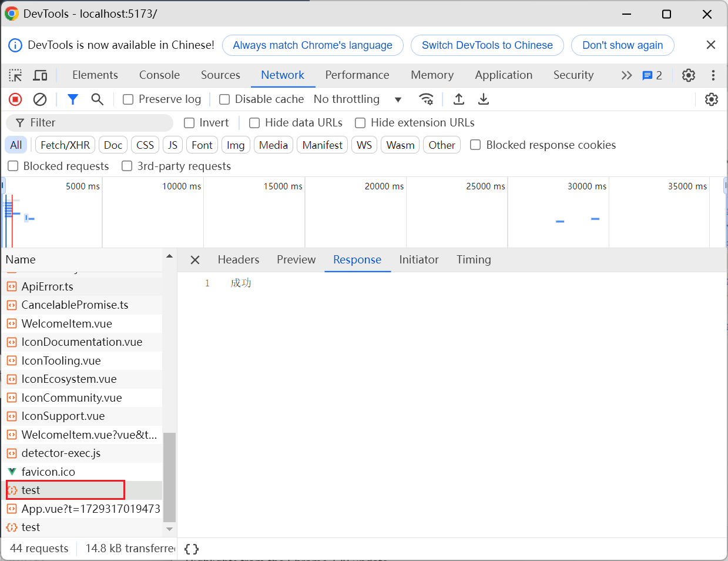Filter requests by WS type
Image resolution: width=728 pixels, height=561 pixels.
[x=364, y=145]
